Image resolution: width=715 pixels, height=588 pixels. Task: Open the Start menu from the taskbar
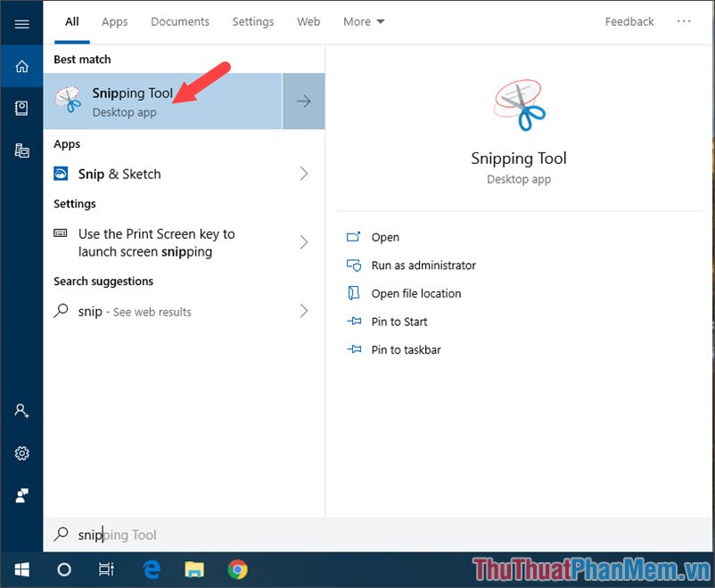21,568
